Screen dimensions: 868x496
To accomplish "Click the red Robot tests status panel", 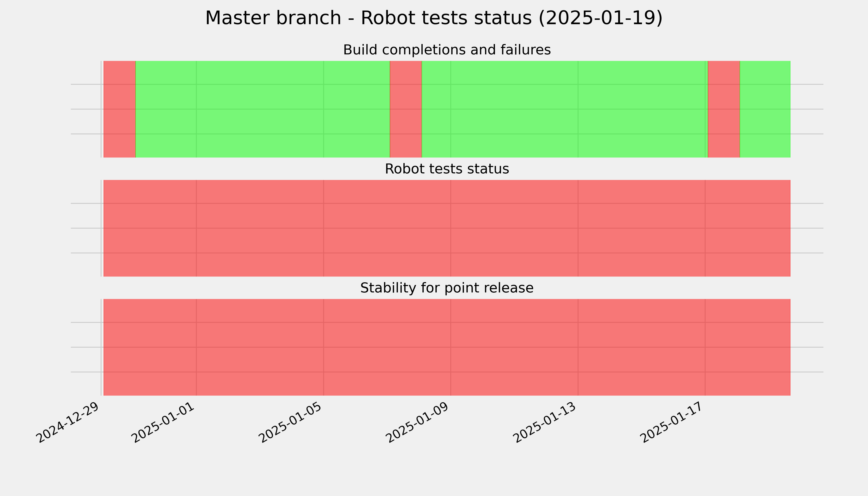I will pos(447,228).
